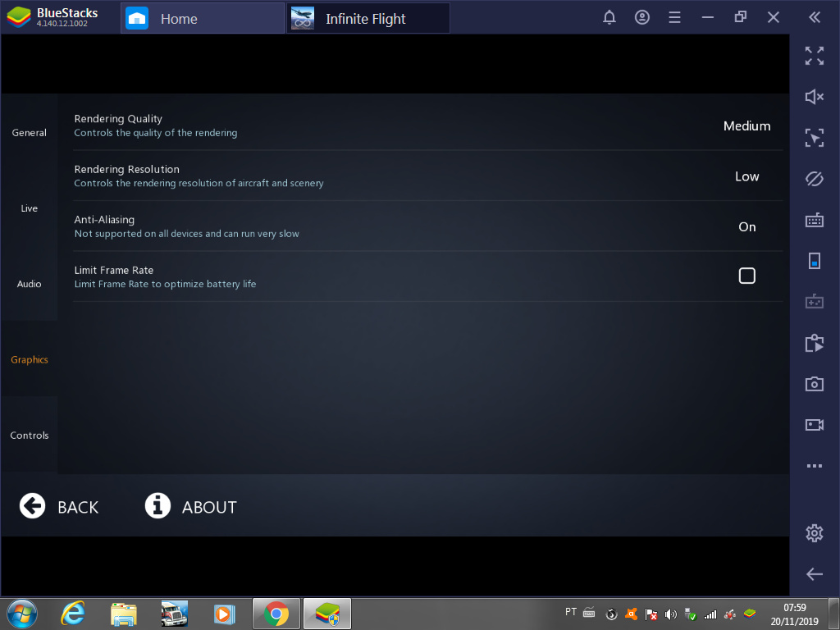Open the Live settings tab
Viewport: 840px width, 630px height.
(30, 208)
